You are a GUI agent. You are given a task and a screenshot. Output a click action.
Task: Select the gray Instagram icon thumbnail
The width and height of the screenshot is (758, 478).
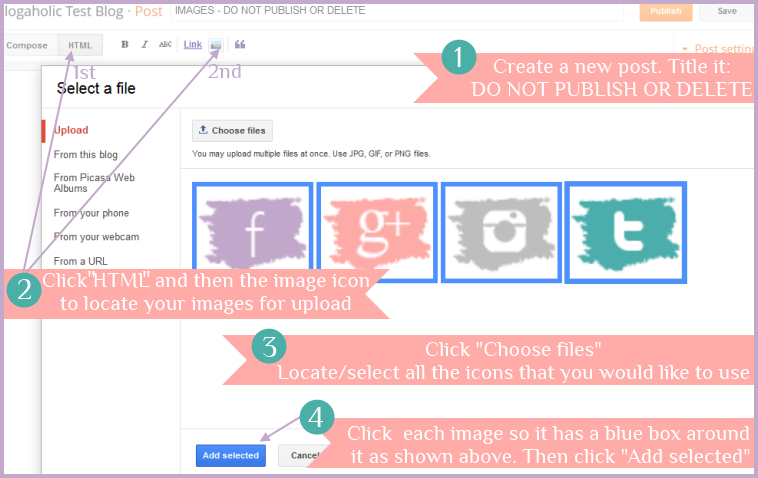[x=501, y=232]
